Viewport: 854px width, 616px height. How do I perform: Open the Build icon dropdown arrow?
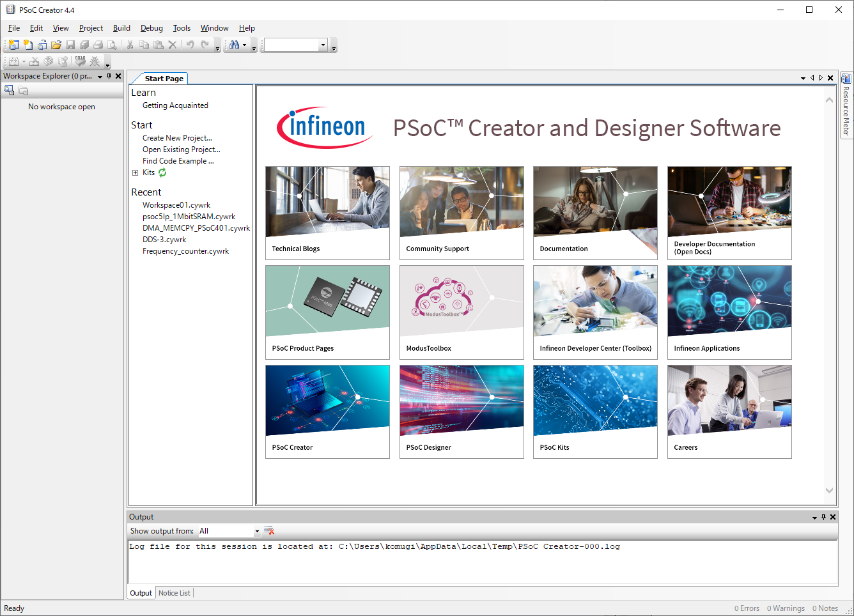(24, 61)
